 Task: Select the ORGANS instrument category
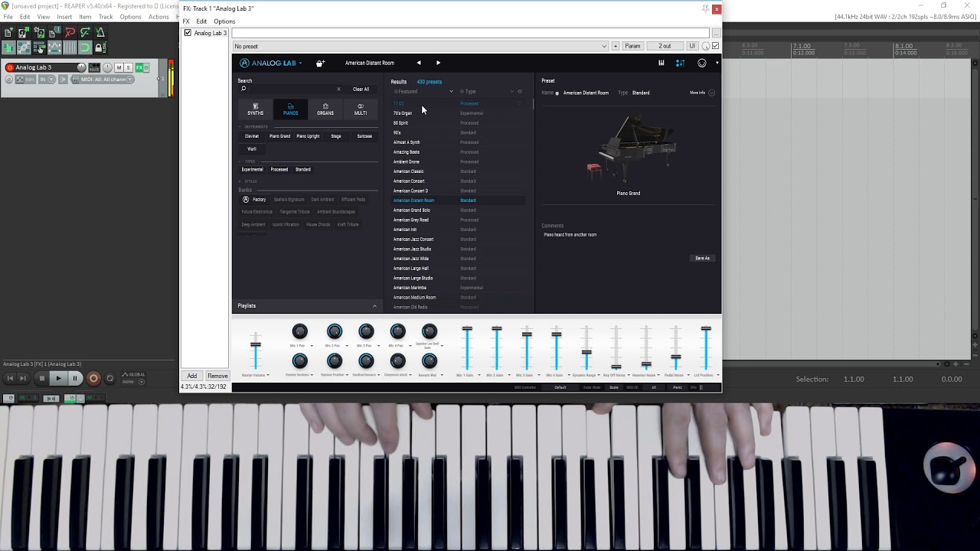[x=325, y=109]
